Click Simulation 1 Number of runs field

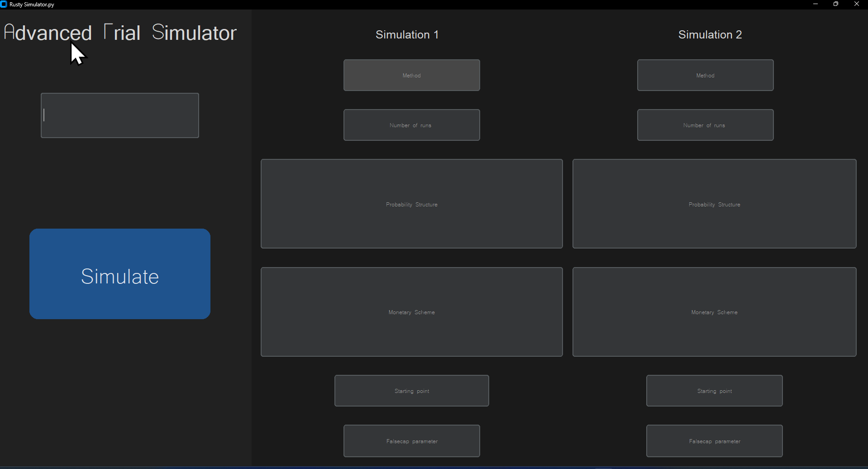pyautogui.click(x=411, y=125)
